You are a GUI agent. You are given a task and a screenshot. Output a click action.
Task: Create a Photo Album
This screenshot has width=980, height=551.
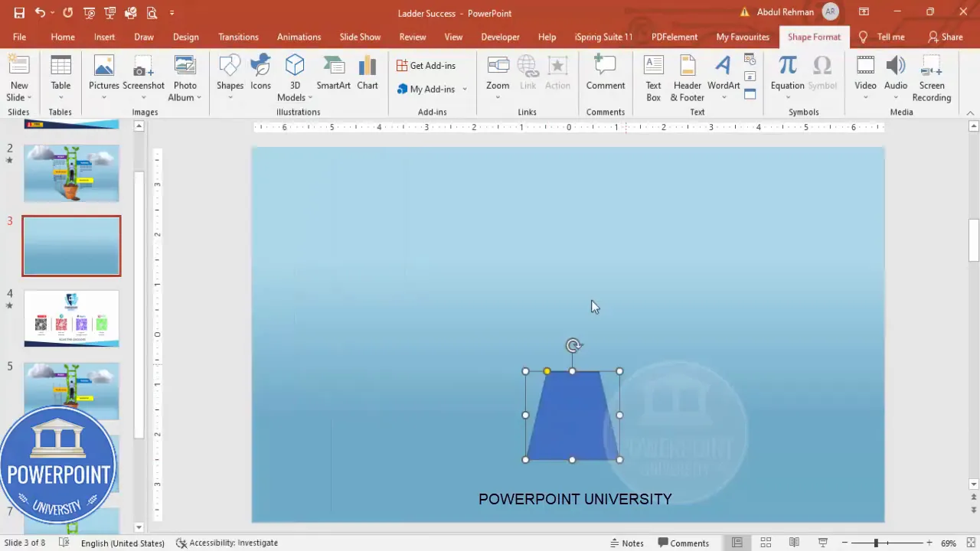click(x=185, y=78)
